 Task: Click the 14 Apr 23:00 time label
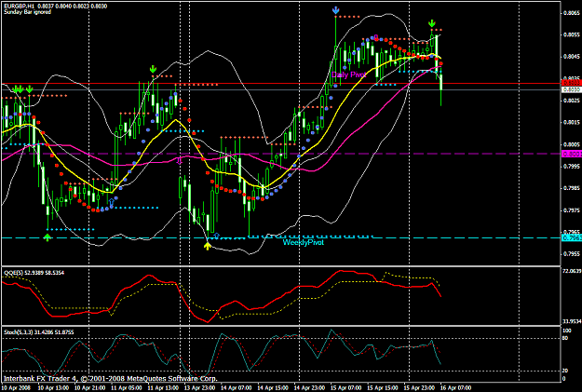309,388
